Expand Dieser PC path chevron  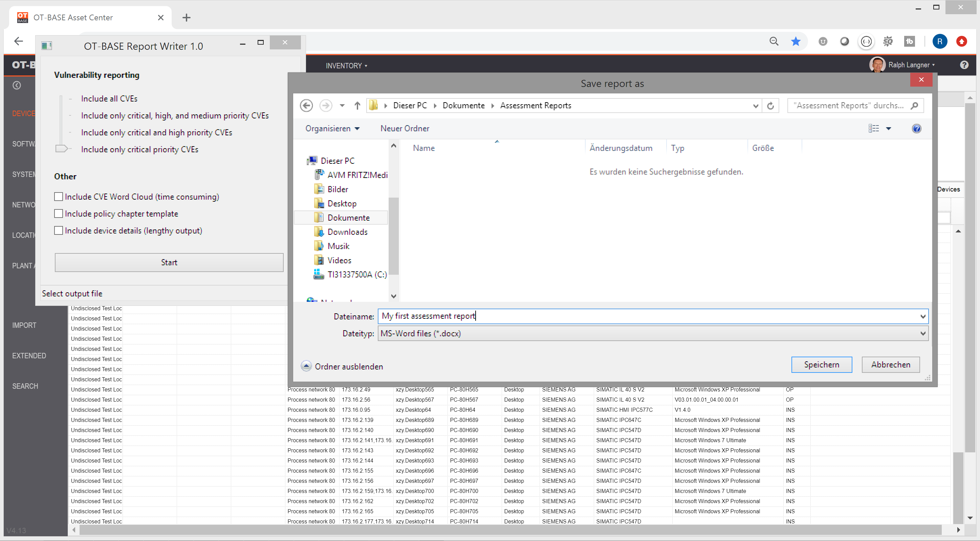click(435, 106)
